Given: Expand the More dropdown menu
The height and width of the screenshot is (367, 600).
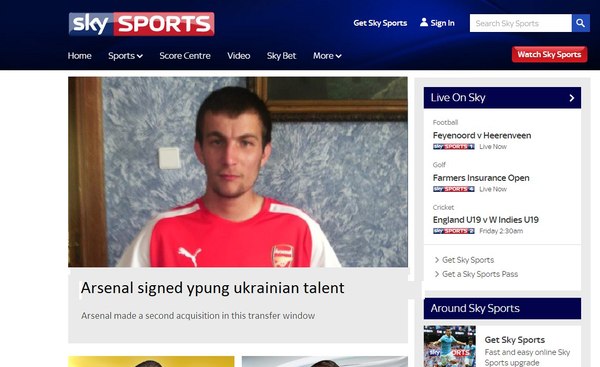Looking at the screenshot, I should [x=327, y=56].
